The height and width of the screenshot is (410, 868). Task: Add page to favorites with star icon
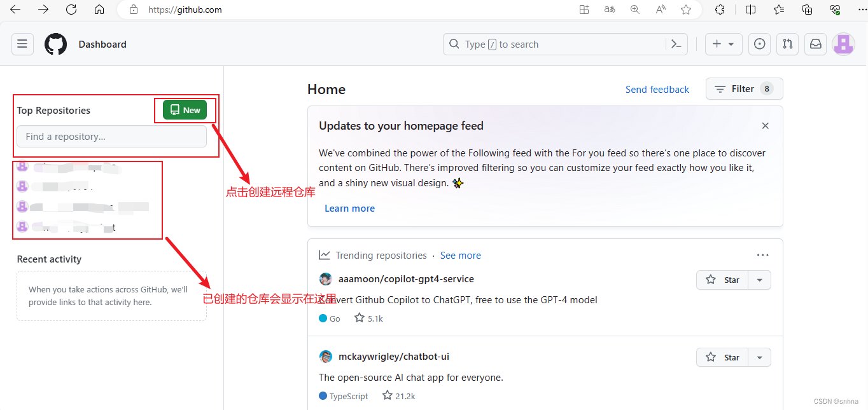point(686,10)
